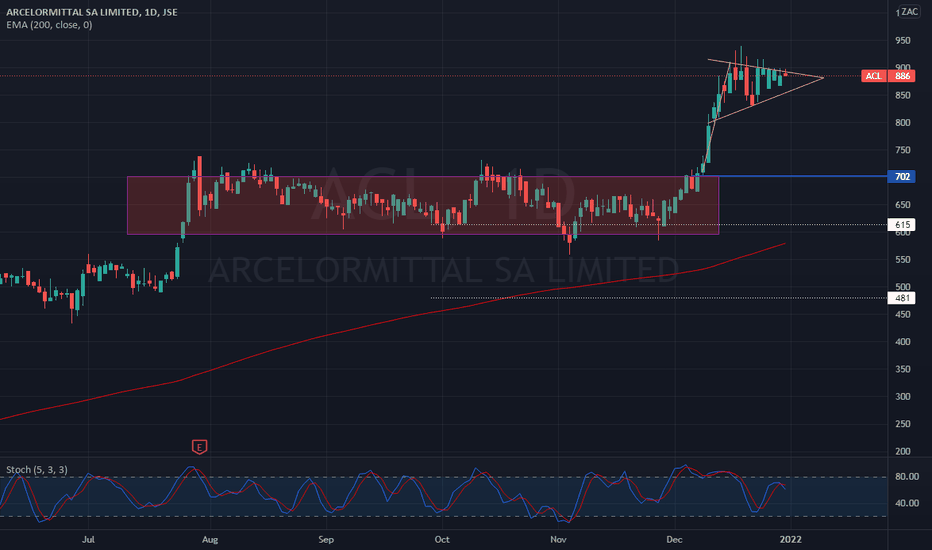Select the 702 blue price level label
Image resolution: width=932 pixels, height=550 pixels.
902,177
